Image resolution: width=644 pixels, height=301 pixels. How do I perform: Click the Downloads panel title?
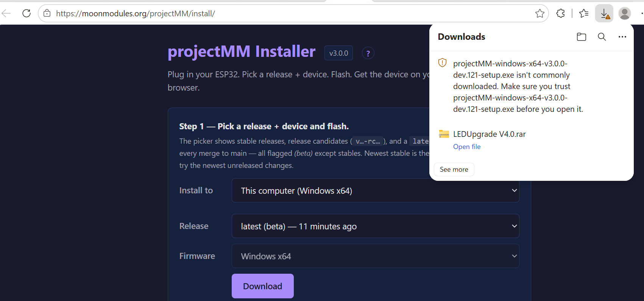[x=462, y=37]
